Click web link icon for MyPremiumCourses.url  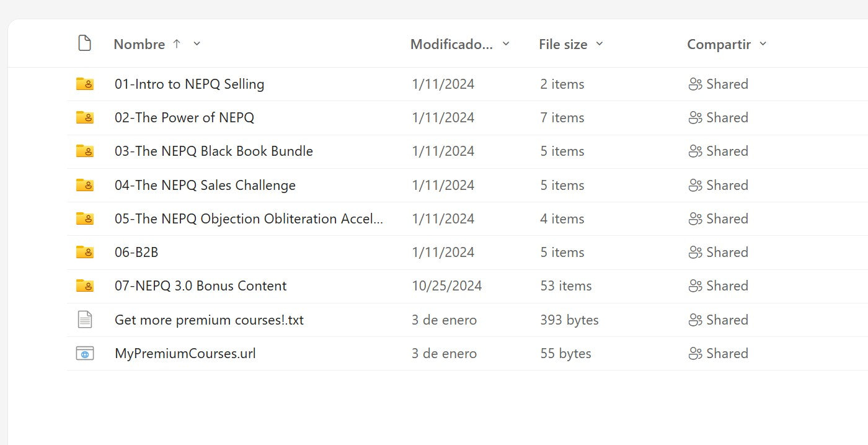pos(85,353)
